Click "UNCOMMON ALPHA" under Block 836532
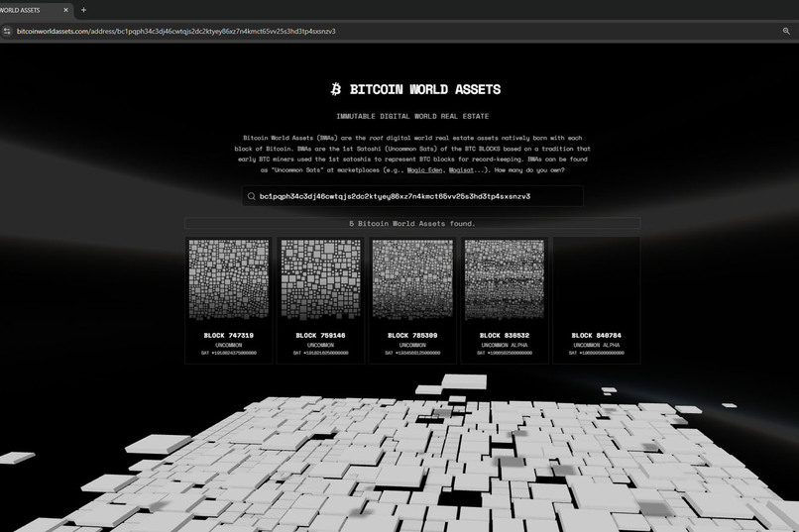The image size is (799, 532). pos(505,345)
